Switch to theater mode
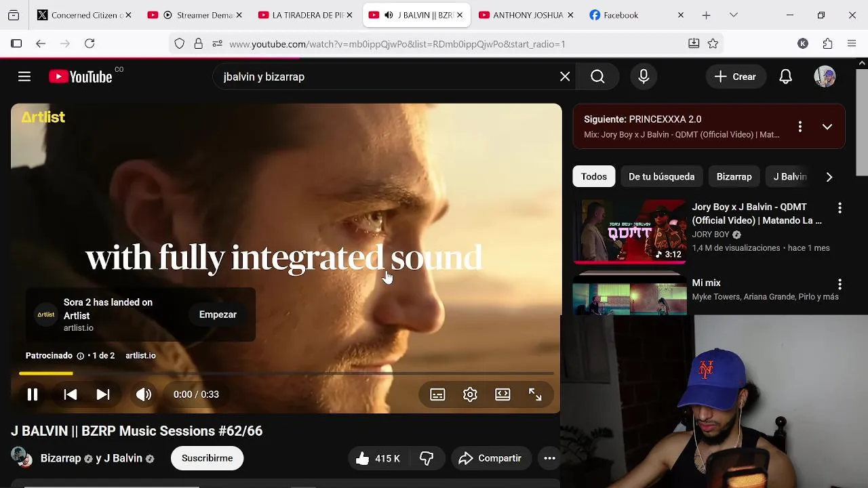This screenshot has width=868, height=488. [x=502, y=394]
